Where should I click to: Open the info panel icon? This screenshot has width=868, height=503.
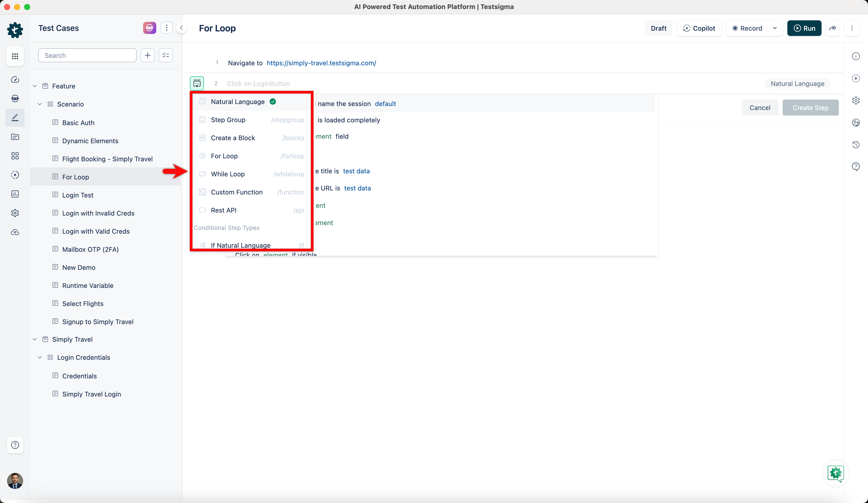coord(856,56)
